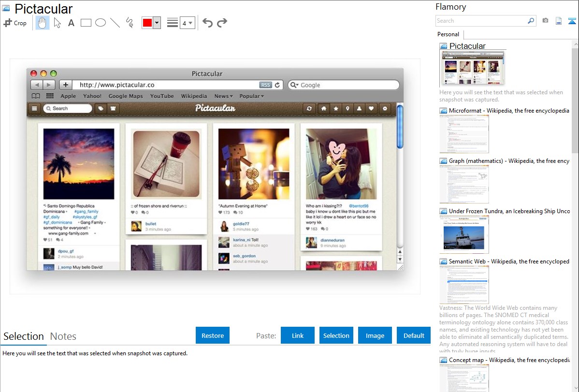Open the Under Frozen Tundra ship thumbnail
Image resolution: width=579 pixels, height=392 pixels.
(x=464, y=234)
